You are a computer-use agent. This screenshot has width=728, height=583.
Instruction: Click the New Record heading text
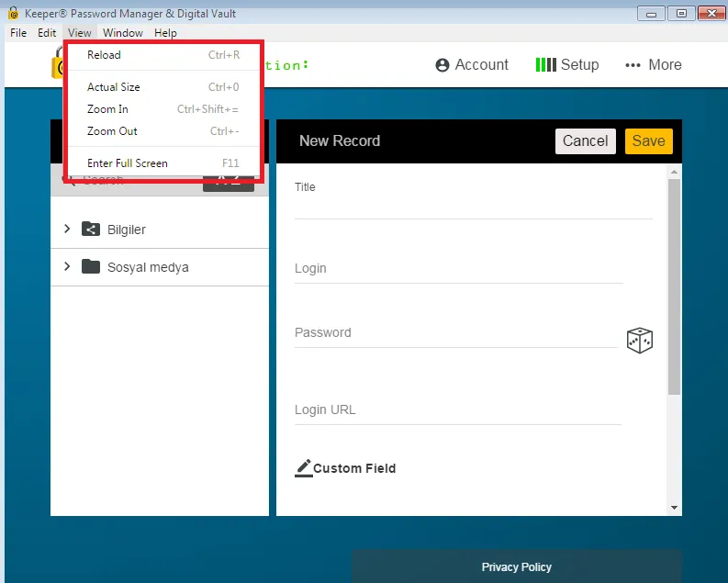(x=340, y=140)
